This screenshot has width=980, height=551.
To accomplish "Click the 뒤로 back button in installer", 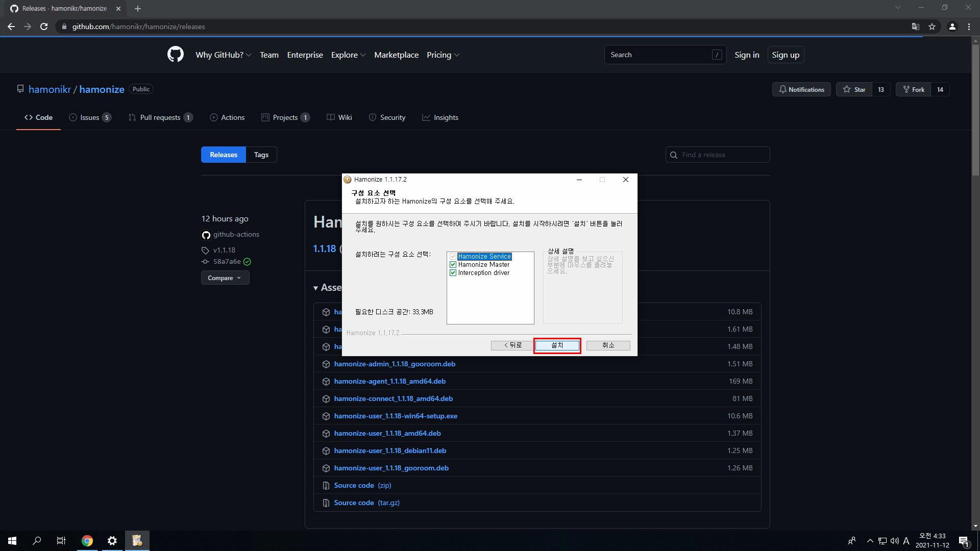I will pyautogui.click(x=513, y=345).
